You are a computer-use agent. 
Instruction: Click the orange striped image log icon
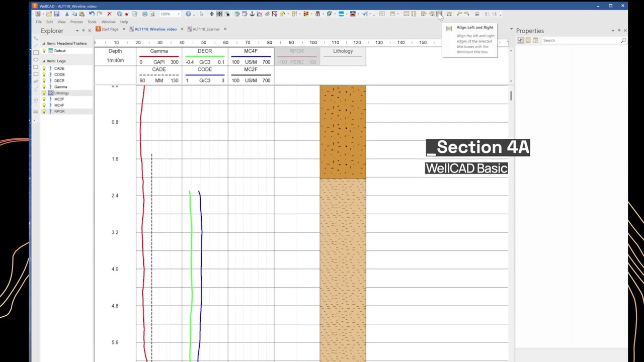[x=306, y=14]
